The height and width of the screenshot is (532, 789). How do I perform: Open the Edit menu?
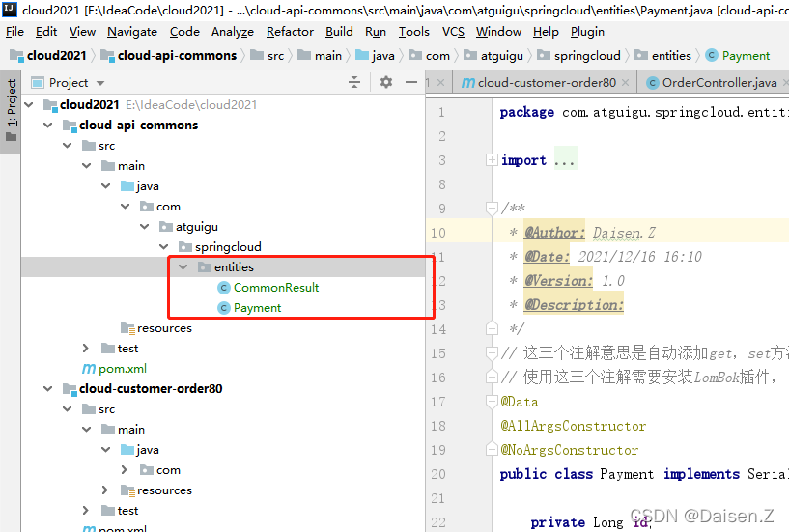pyautogui.click(x=46, y=32)
